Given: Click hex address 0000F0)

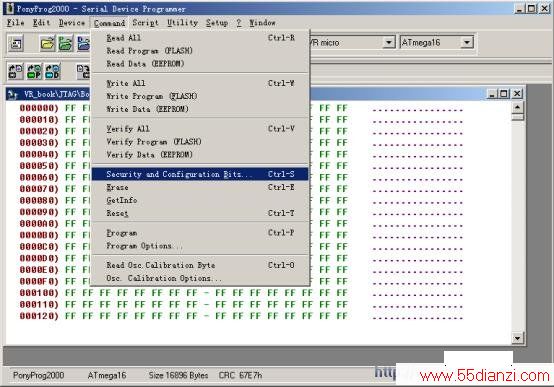Looking at the screenshot, I should 39,281.
